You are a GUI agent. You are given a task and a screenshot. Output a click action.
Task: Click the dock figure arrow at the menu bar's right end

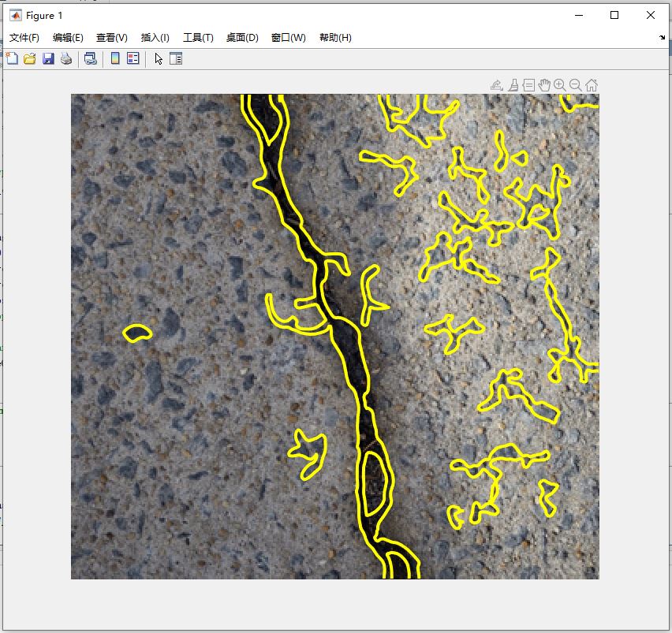point(663,38)
